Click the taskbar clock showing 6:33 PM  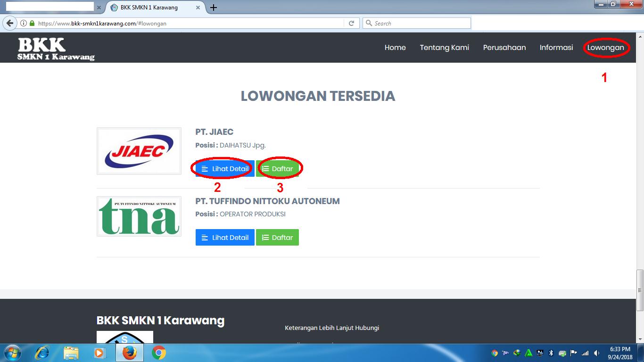[620, 353]
